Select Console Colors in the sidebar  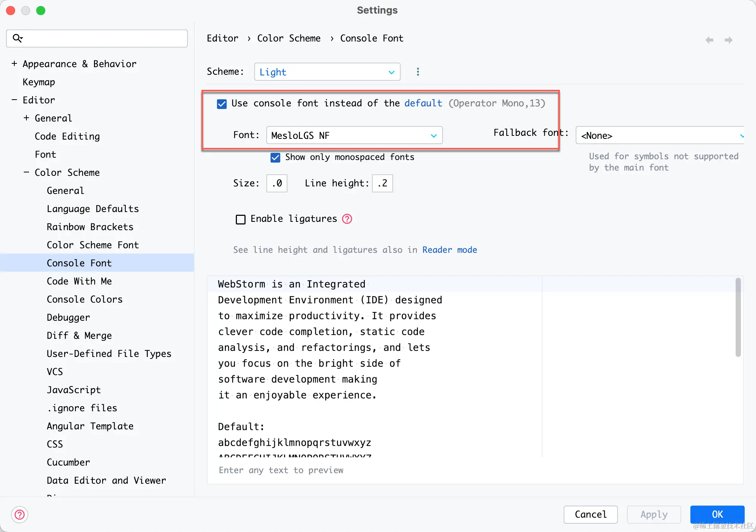coord(85,299)
